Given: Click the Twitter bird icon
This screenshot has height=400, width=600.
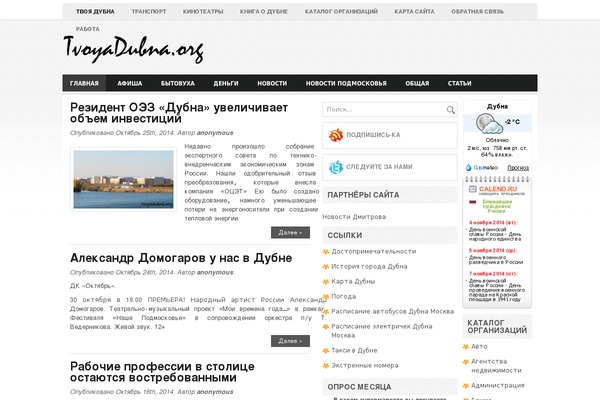Looking at the screenshot, I should [336, 167].
